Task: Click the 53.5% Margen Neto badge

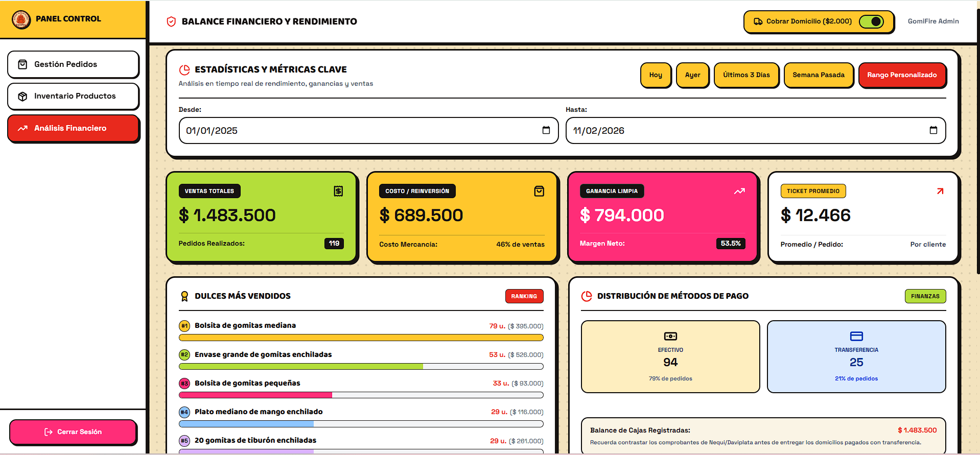Action: click(x=731, y=244)
